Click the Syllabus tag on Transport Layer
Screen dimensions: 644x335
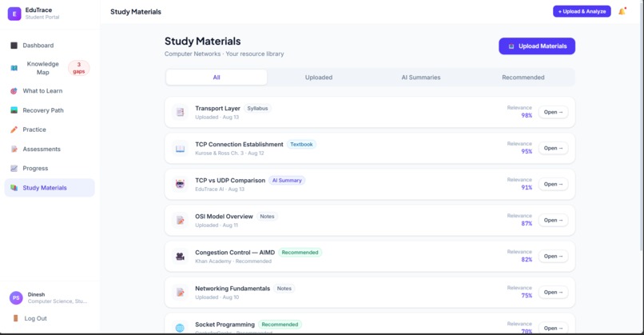point(257,109)
